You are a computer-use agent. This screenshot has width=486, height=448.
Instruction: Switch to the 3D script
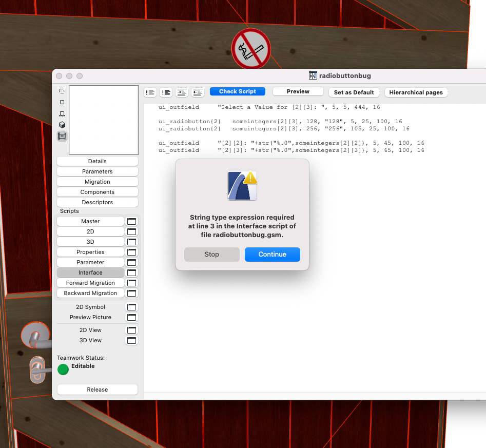(90, 242)
